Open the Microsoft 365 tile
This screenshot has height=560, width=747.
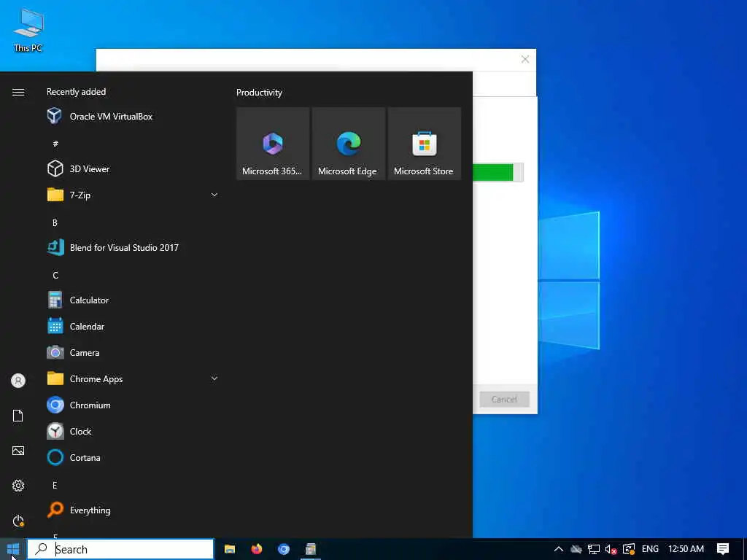[273, 144]
